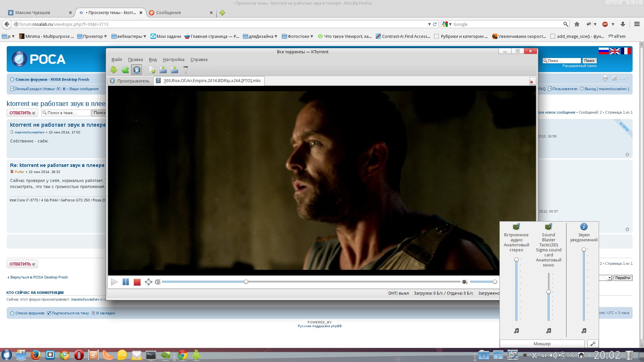Expand the Фотостоки bookmarks folder

tap(297, 36)
